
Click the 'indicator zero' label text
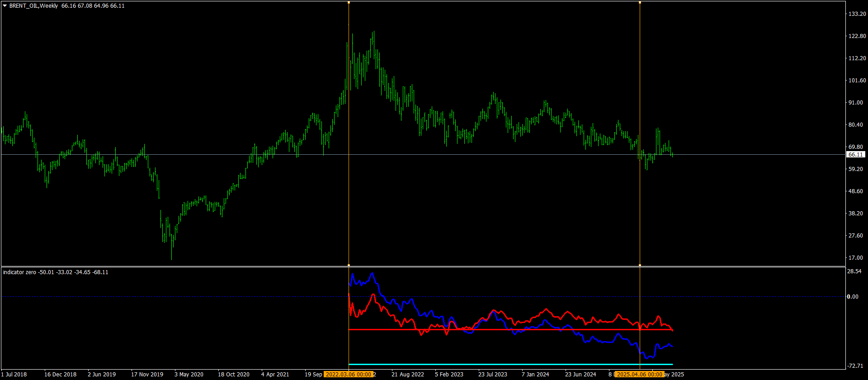click(x=19, y=272)
